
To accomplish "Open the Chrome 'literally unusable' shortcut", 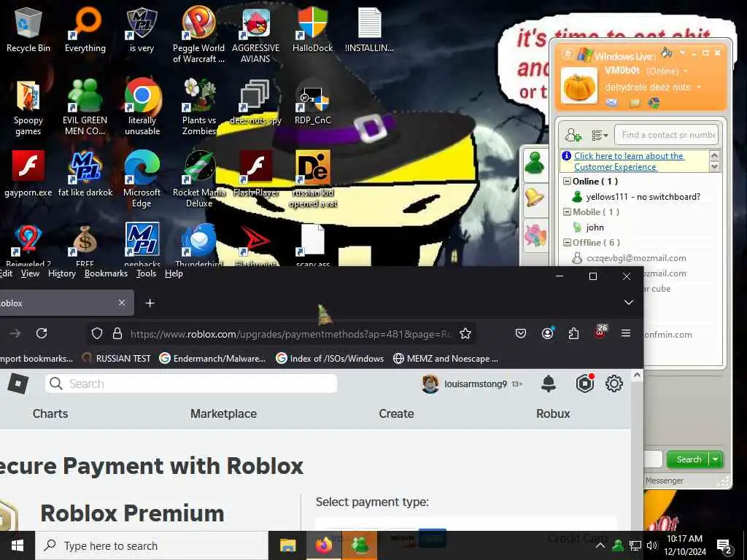I will pos(142,108).
